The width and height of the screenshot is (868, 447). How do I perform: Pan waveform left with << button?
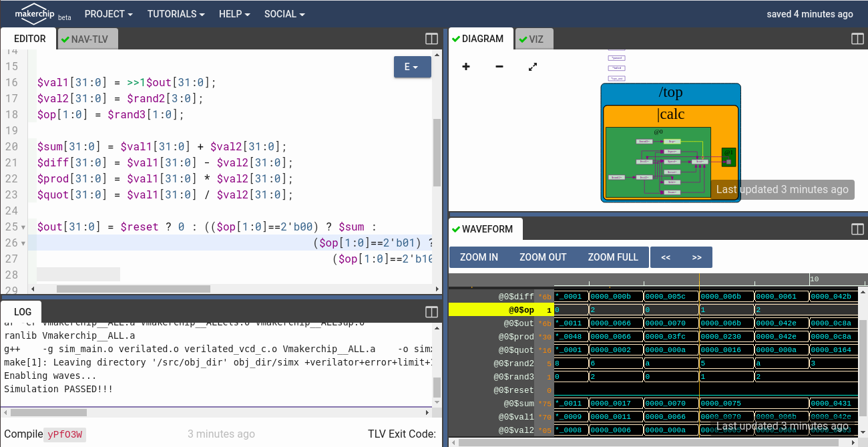coord(666,257)
